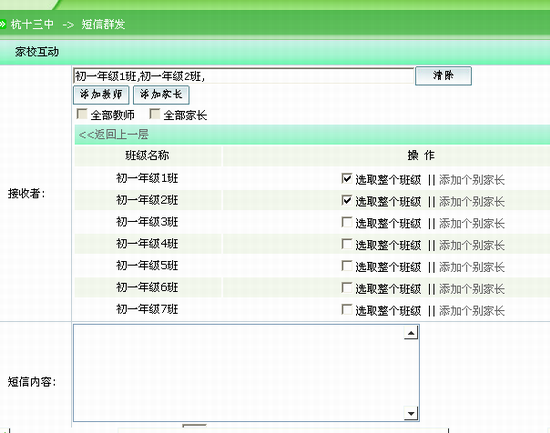Click the message textarea scroll-down arrow
The width and height of the screenshot is (550, 433).
[411, 413]
